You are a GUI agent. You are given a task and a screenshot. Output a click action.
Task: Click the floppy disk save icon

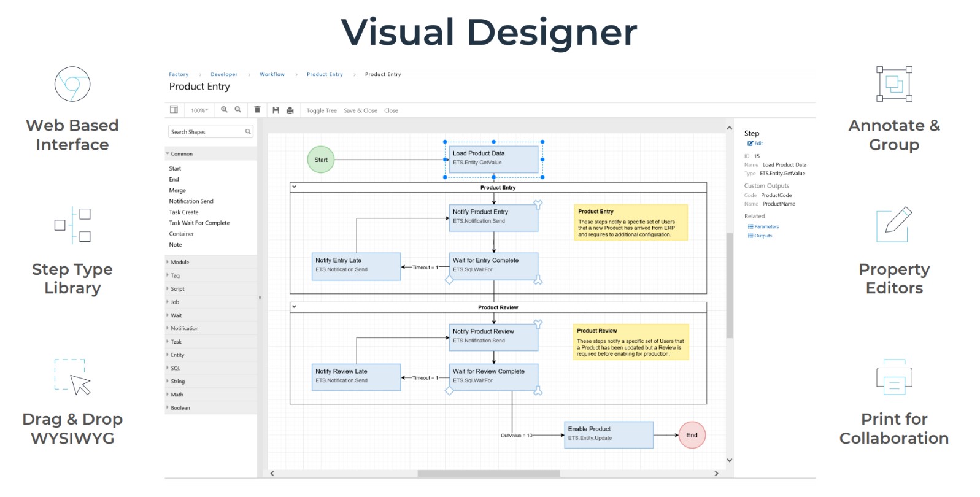point(276,110)
